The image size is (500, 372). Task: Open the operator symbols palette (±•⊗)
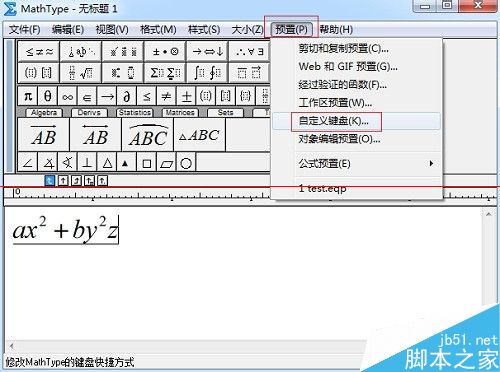pos(165,52)
